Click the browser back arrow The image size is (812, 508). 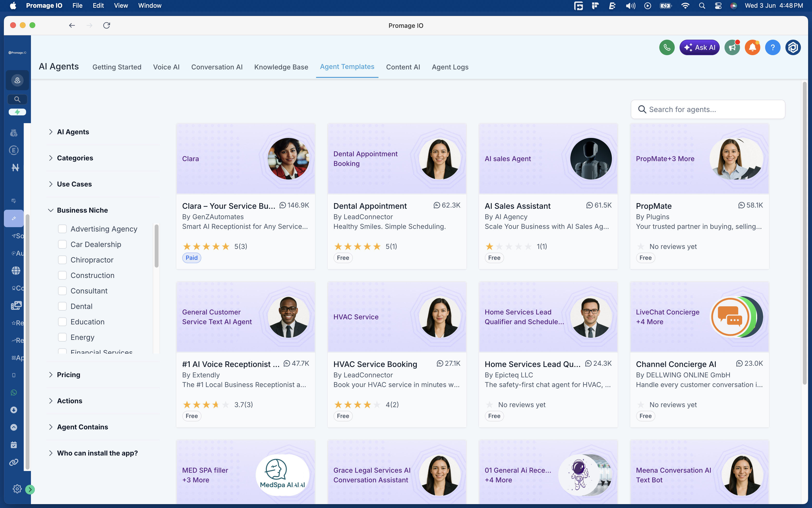(x=72, y=25)
